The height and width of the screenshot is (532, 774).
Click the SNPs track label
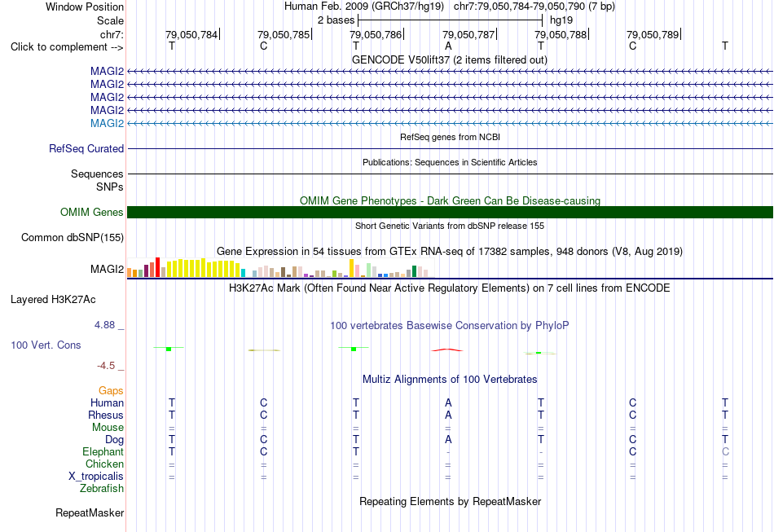pyautogui.click(x=110, y=187)
